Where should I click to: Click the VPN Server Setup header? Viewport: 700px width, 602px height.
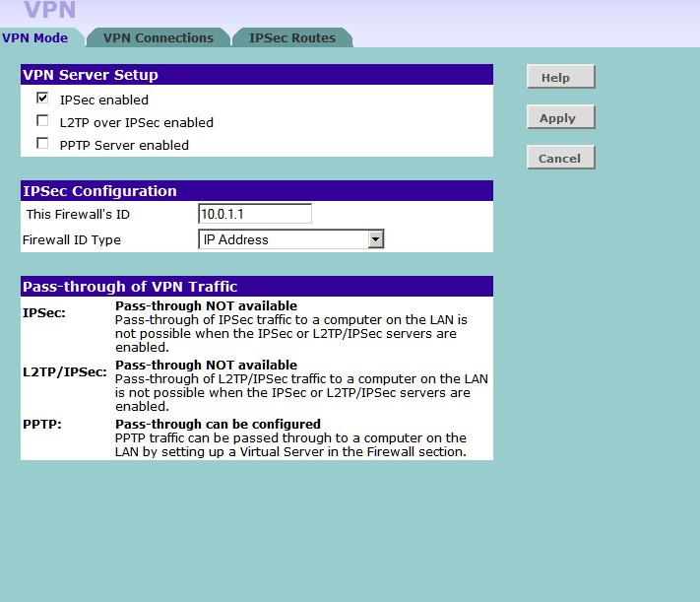pyautogui.click(x=257, y=75)
